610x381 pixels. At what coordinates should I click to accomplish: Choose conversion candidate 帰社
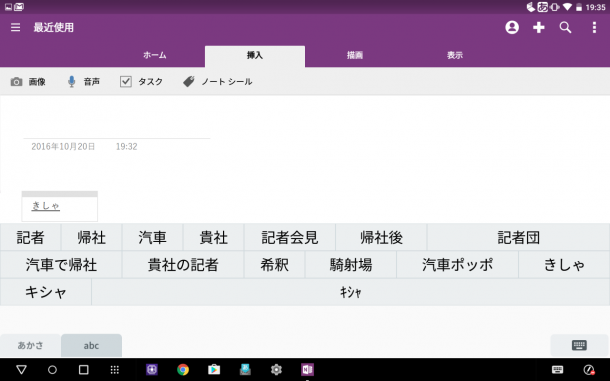click(91, 237)
